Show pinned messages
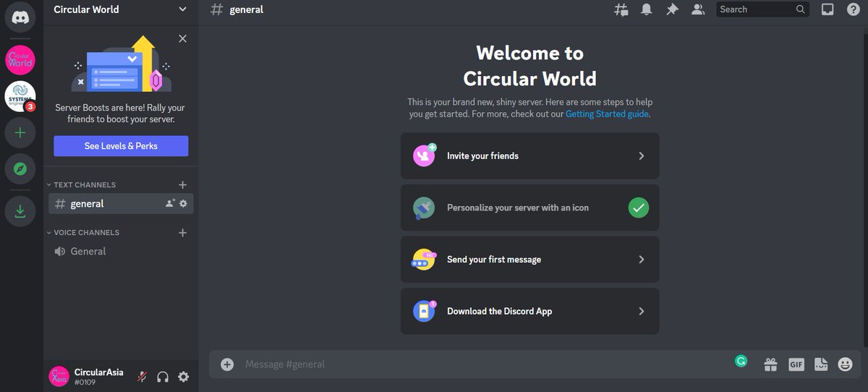This screenshot has height=392, width=868. pos(672,9)
